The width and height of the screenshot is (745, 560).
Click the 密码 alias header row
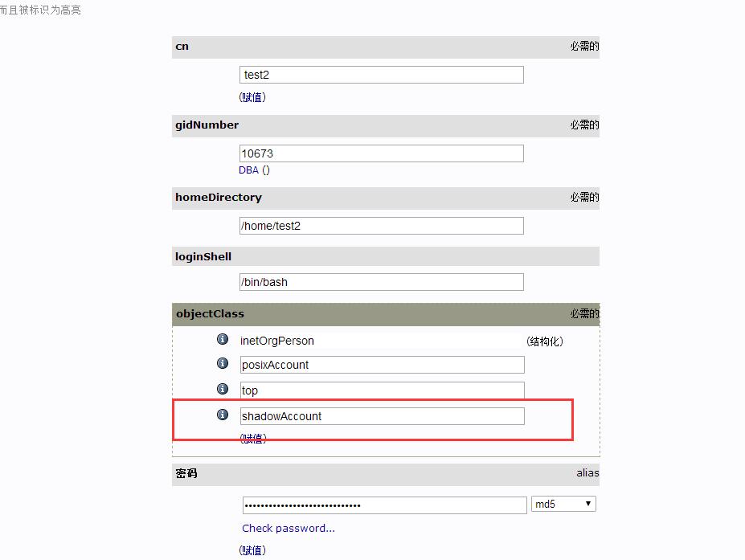coord(384,473)
